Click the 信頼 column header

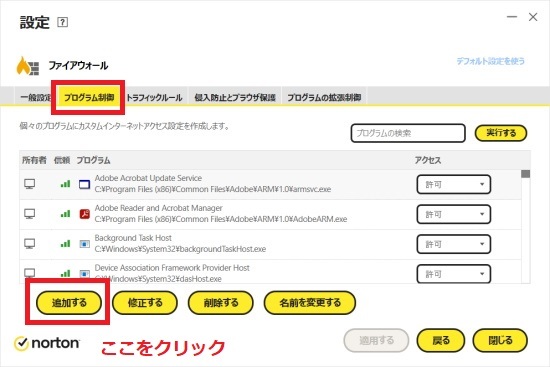pyautogui.click(x=62, y=160)
